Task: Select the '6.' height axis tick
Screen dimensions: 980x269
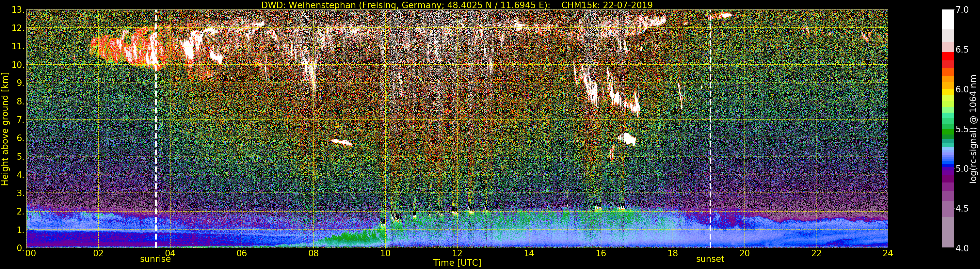Action: tap(20, 138)
